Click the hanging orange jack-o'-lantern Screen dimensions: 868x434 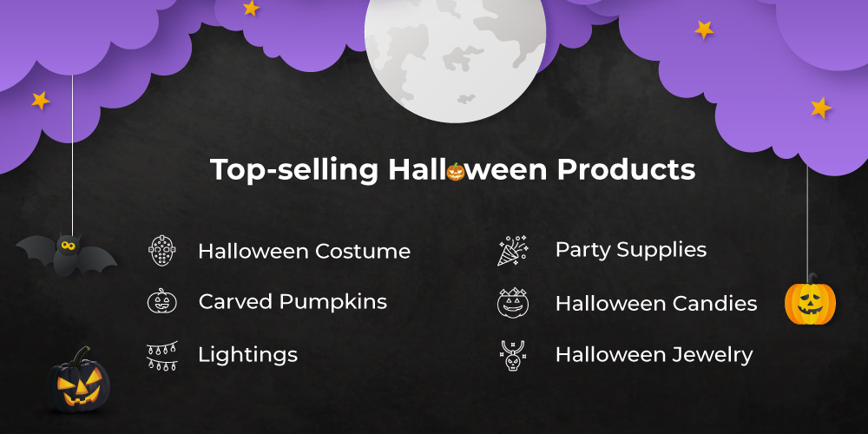tap(811, 299)
